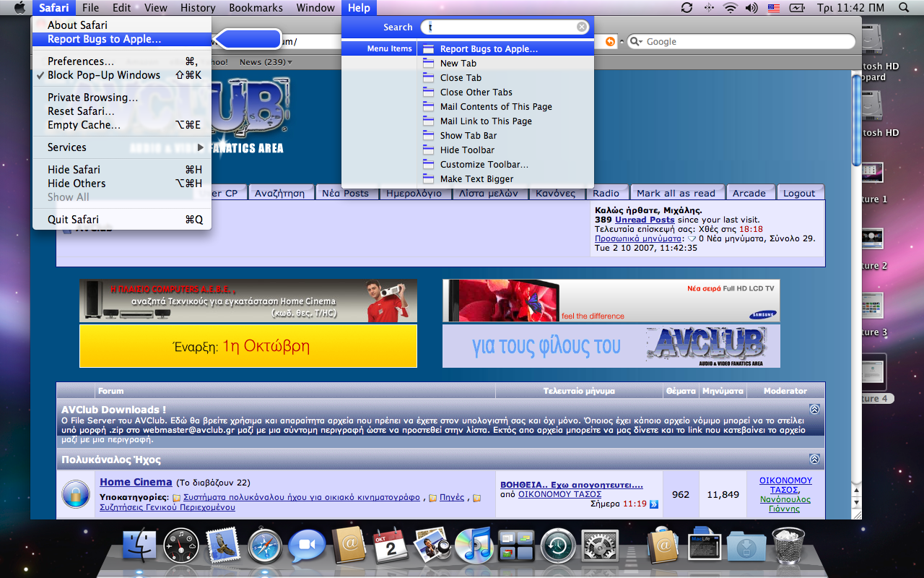This screenshot has height=578, width=924.
Task: Open iCal calendar icon in Dock
Action: [391, 547]
